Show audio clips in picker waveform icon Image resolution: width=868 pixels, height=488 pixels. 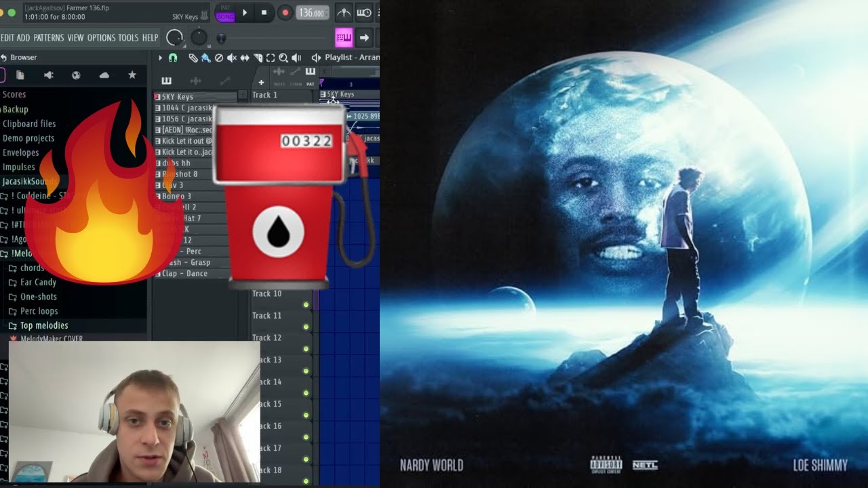pyautogui.click(x=195, y=81)
